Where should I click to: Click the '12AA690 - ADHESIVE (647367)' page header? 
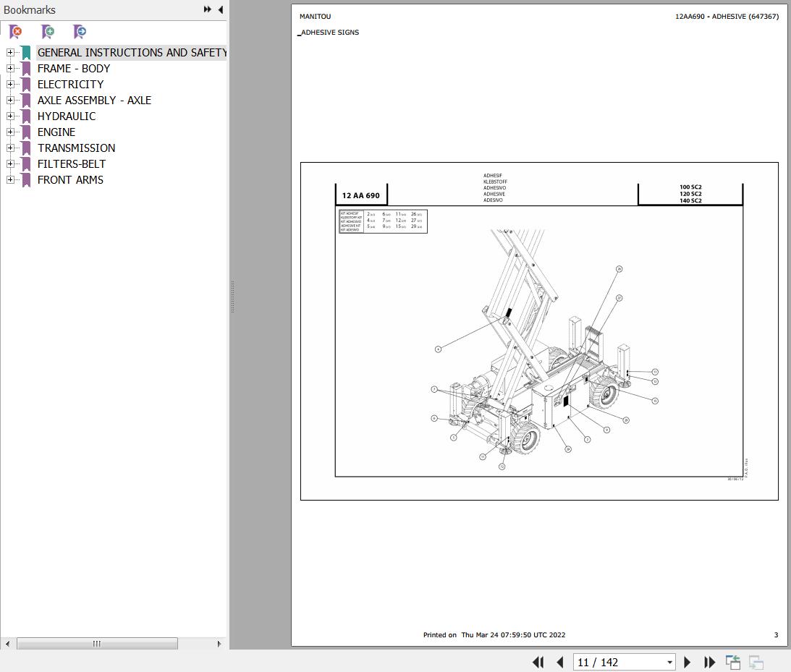coord(727,16)
